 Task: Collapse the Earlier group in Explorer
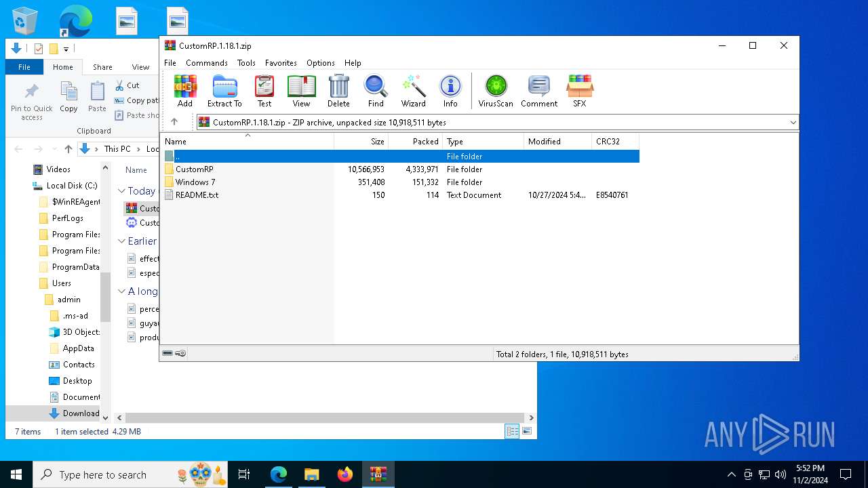coord(122,241)
